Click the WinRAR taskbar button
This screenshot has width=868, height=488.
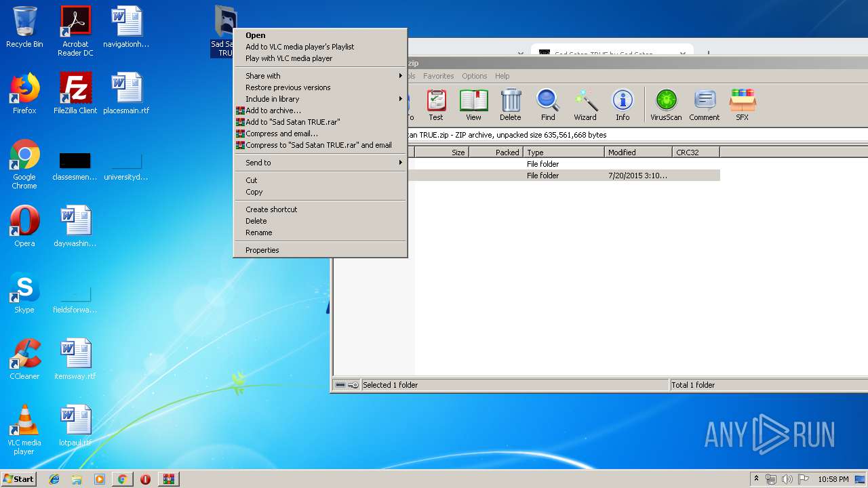click(x=168, y=479)
